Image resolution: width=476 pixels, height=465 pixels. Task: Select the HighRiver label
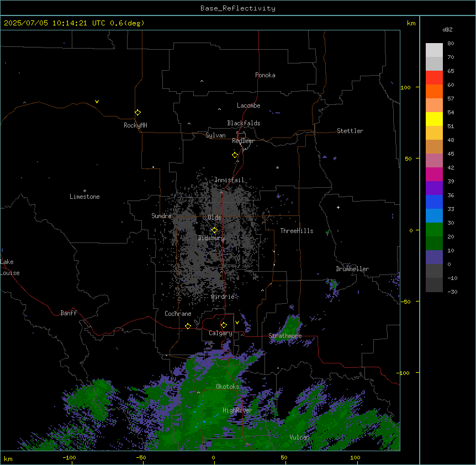tap(237, 410)
